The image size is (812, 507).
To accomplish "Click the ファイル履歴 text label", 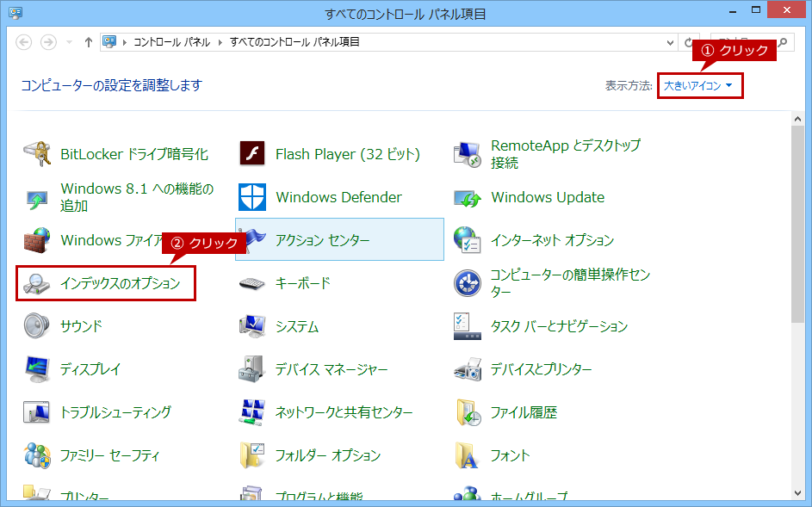I will pyautogui.click(x=524, y=412).
